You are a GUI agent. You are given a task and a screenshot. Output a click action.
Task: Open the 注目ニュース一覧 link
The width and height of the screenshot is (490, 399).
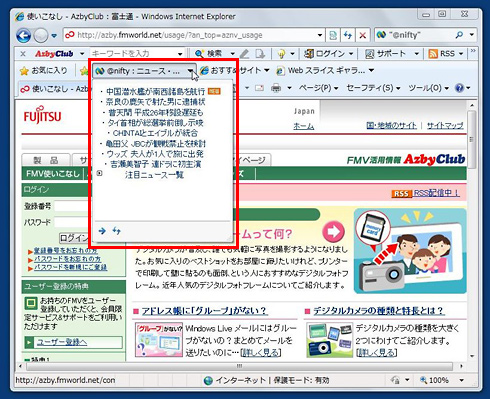[x=154, y=175]
